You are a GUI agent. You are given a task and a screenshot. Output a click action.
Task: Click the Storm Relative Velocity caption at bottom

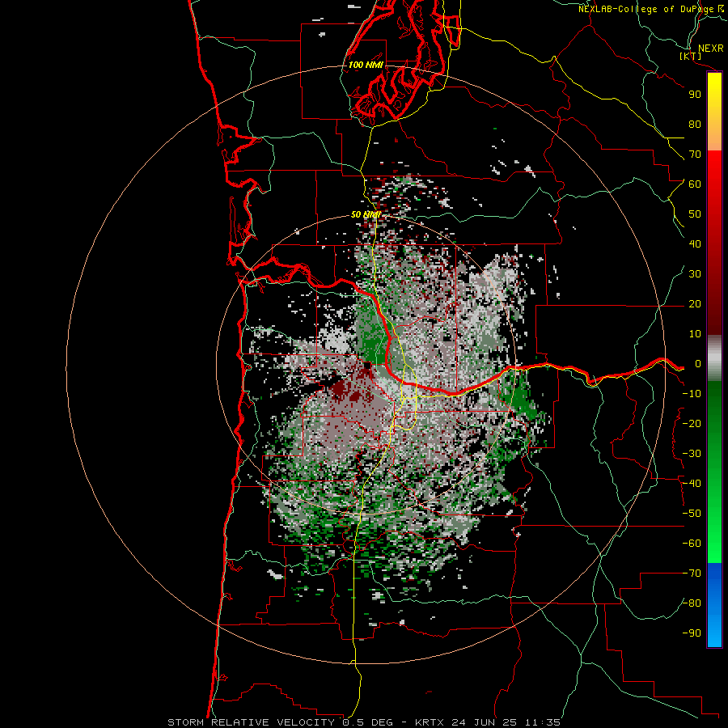pyautogui.click(x=363, y=722)
